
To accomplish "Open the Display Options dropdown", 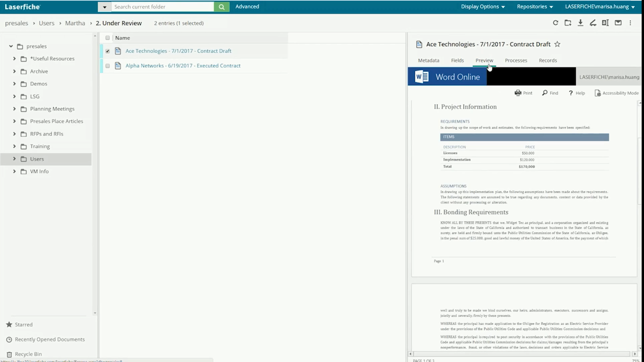I will [x=482, y=7].
